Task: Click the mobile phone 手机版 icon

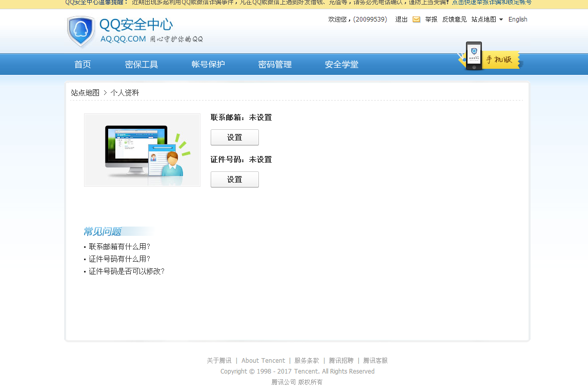Action: (x=474, y=56)
